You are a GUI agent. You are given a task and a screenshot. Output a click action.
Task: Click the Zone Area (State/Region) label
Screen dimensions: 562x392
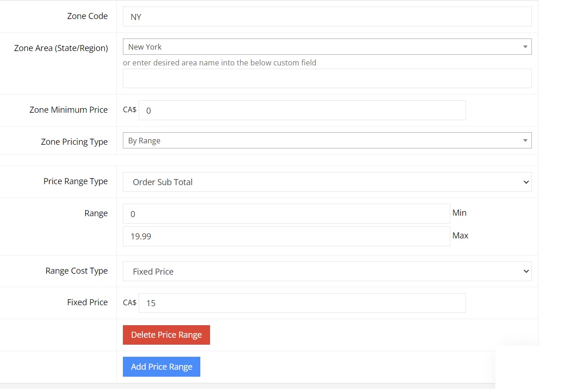click(61, 48)
